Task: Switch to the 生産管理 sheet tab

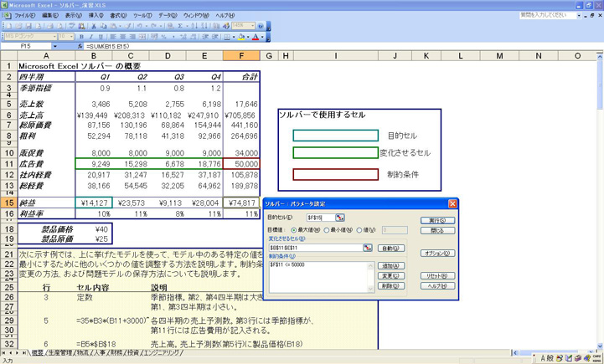Action: 60,352
